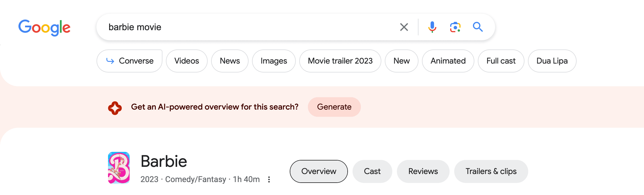Screen dimensions: 644x195
Task: Open the Reviews tab for Barbie
Action: coord(423,171)
